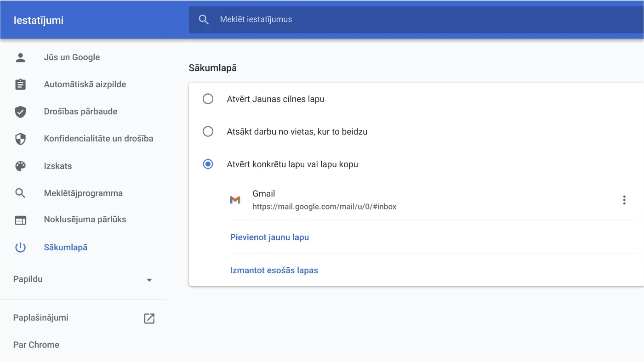Viewport: 644px width, 361px height.
Task: Open the external link icon next to Paplašinājumi
Action: (x=149, y=318)
